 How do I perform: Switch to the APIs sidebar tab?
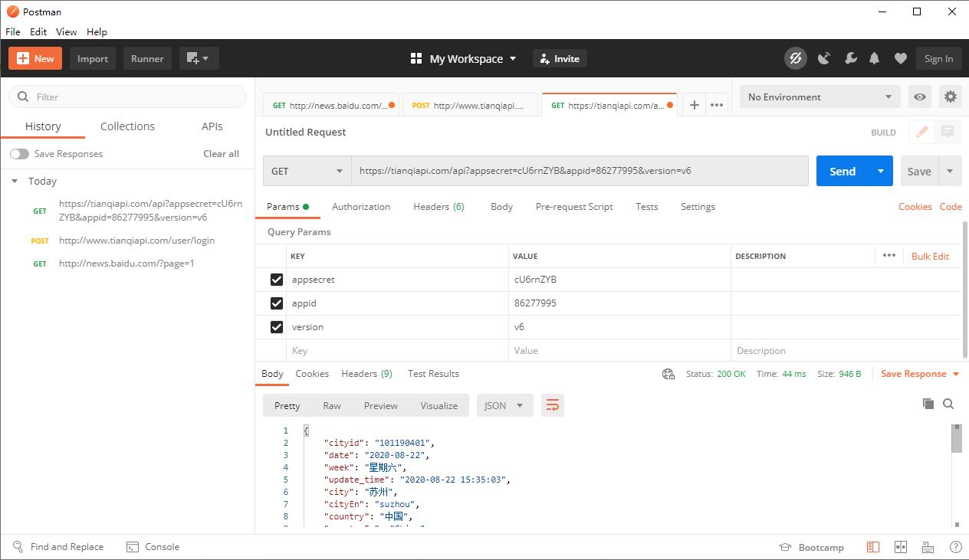[x=212, y=126]
